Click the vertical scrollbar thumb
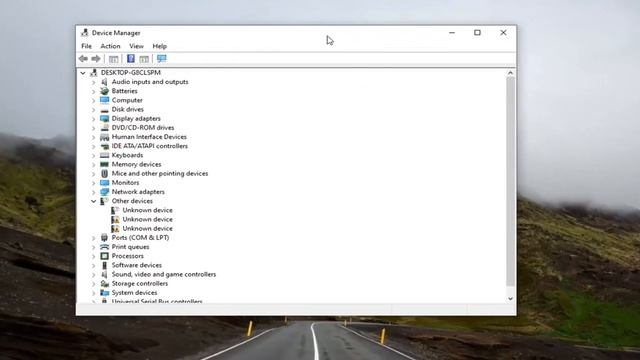Image resolution: width=640 pixels, height=360 pixels. coord(510,181)
